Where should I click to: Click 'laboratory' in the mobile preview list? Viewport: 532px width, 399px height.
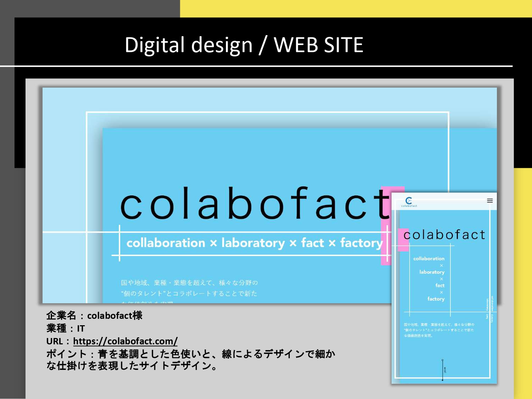432,272
